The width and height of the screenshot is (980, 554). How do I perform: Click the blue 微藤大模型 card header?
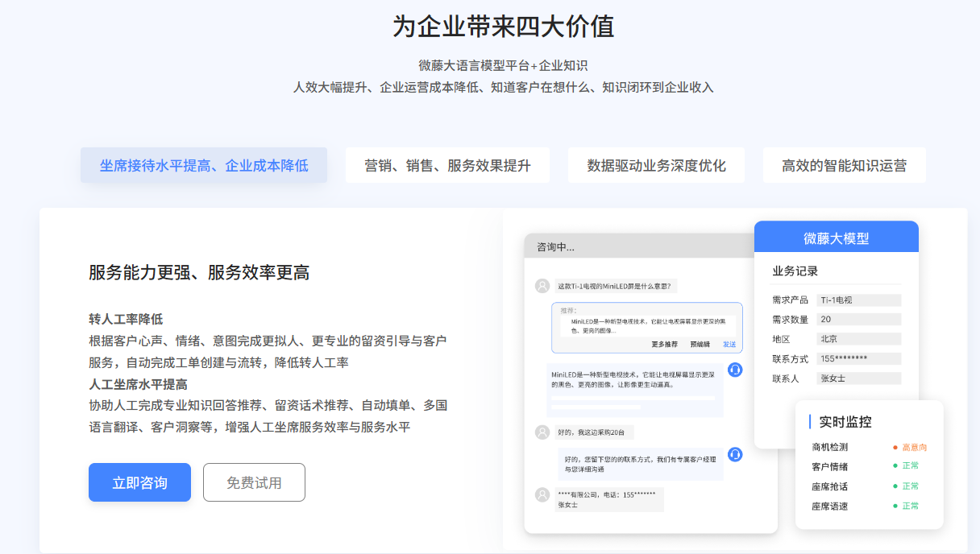(x=836, y=238)
